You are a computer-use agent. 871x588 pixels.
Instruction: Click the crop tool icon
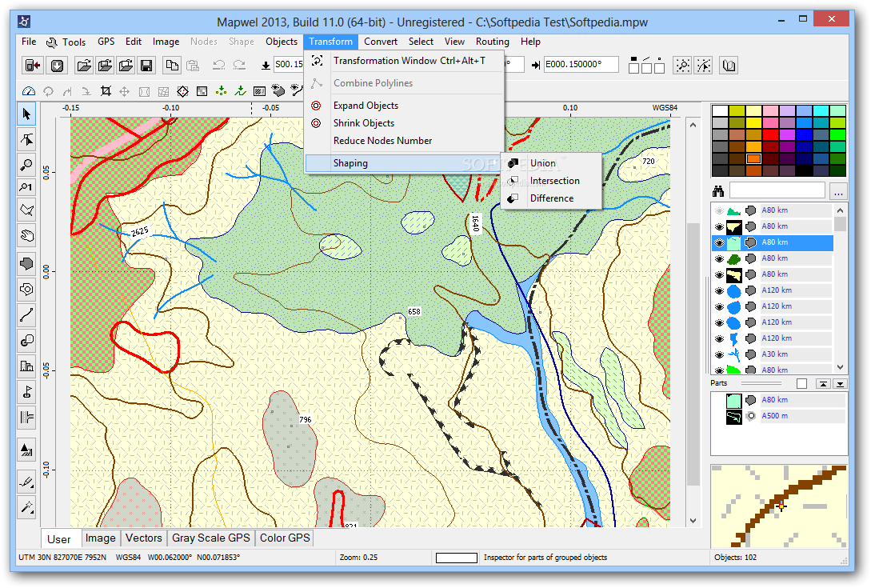click(106, 91)
